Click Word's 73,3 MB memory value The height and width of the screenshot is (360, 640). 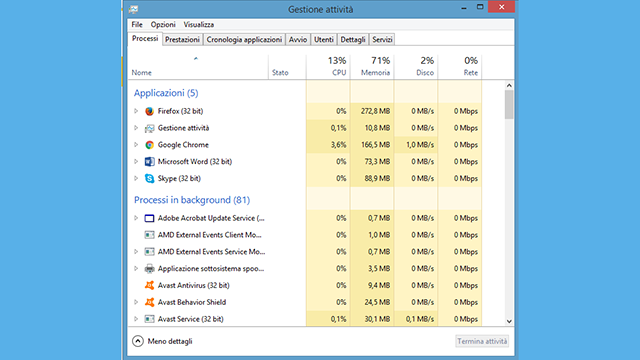tap(378, 162)
